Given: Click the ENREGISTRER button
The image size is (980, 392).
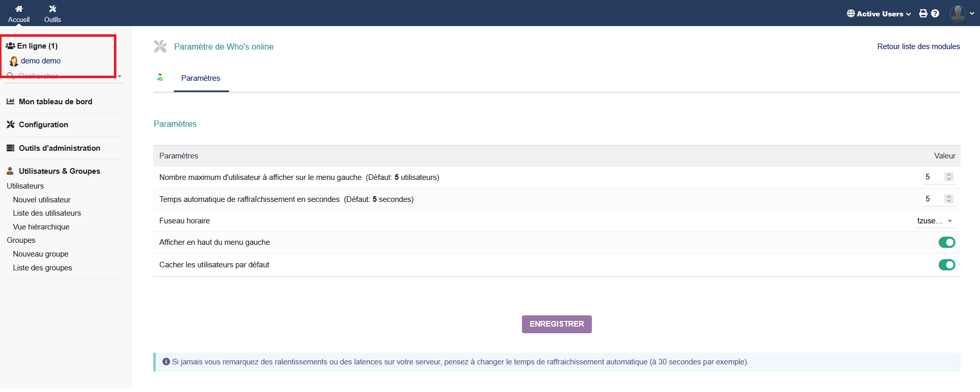Looking at the screenshot, I should [x=556, y=324].
